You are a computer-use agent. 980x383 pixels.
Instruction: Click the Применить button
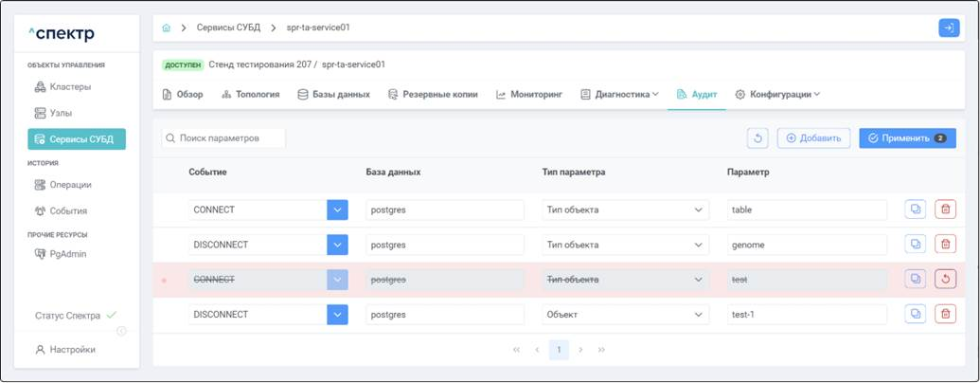tap(907, 138)
